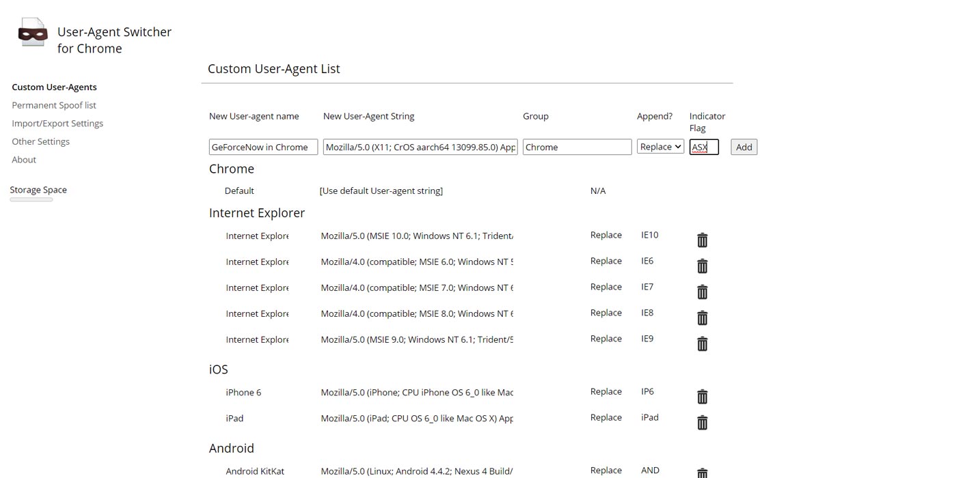Screen dimensions: 980x478
Task: Focus the Indicator Flag field with ASX
Action: 704,147
